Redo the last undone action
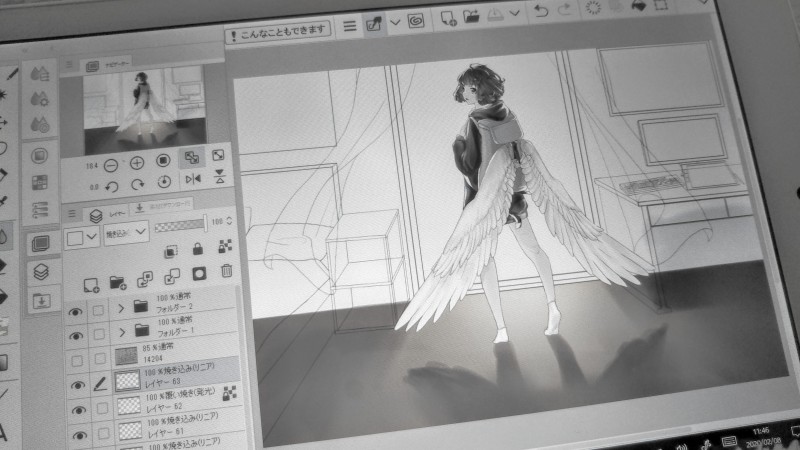Image resolution: width=800 pixels, height=450 pixels. pos(565,10)
